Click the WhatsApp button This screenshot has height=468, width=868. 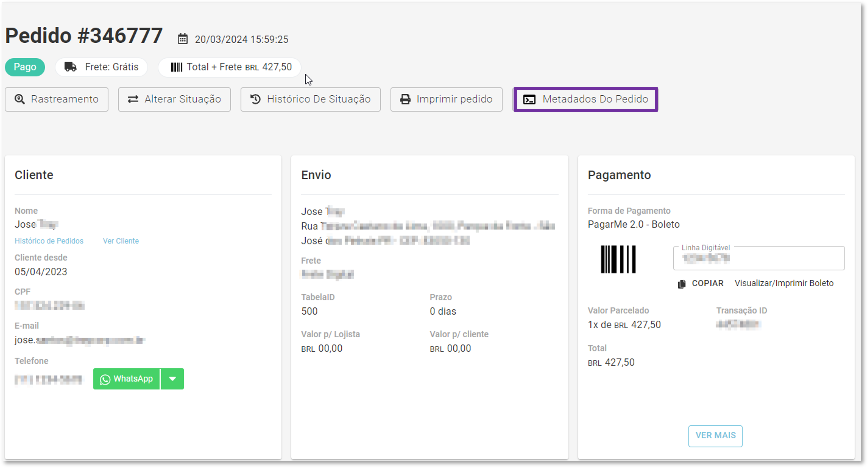(x=126, y=379)
